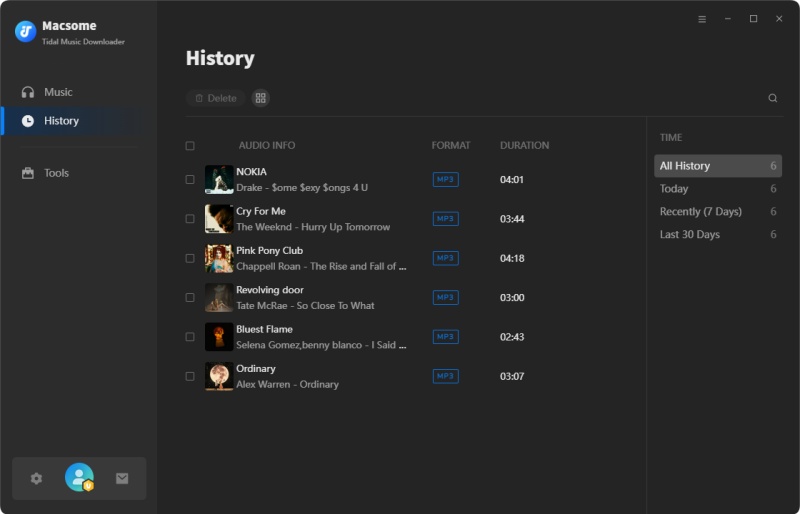The image size is (800, 514).
Task: Open the Music section
Action: (x=79, y=92)
